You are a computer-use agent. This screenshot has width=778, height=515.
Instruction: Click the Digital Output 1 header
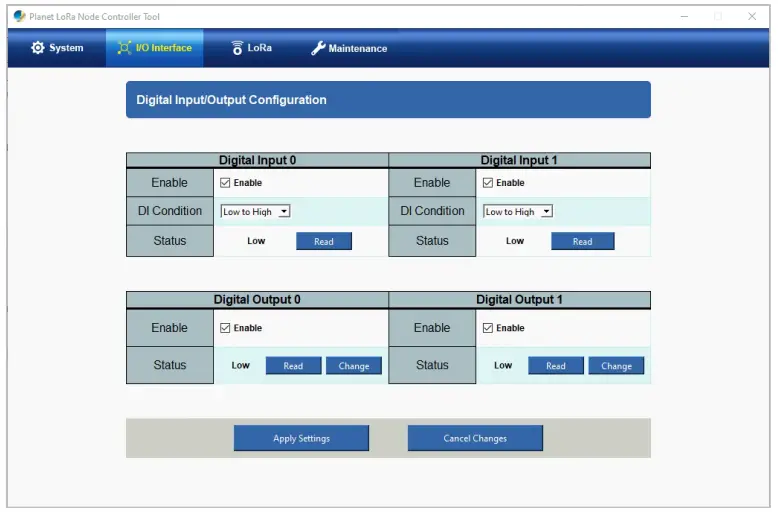519,300
